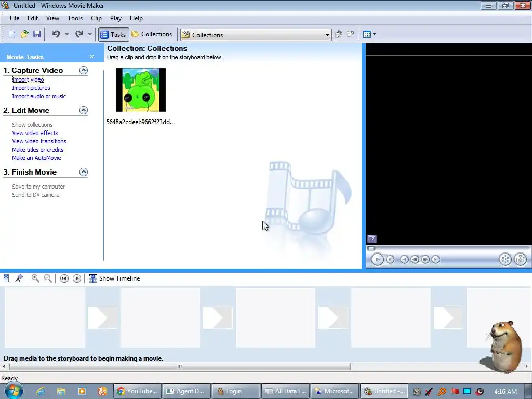Open View video transitions
532x399 pixels.
(x=39, y=141)
